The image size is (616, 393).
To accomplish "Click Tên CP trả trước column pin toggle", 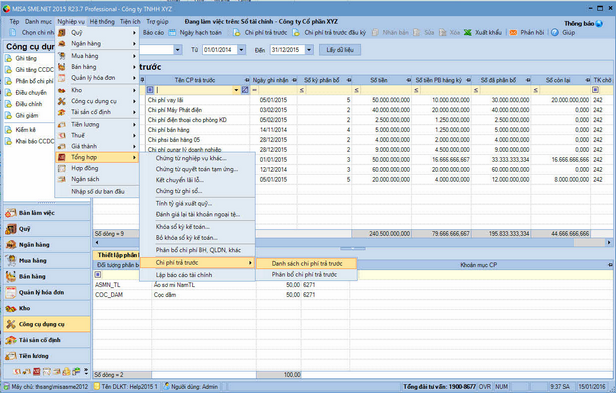I will pyautogui.click(x=247, y=80).
